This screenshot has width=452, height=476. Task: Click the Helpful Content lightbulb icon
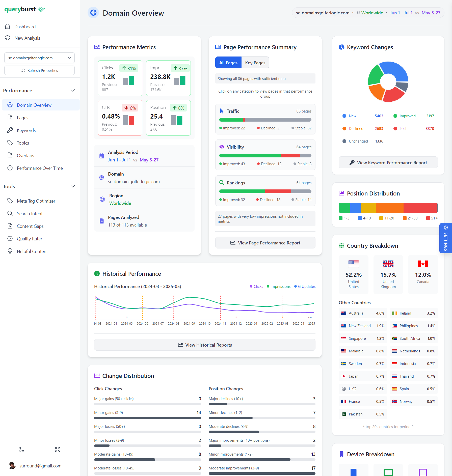pyautogui.click(x=10, y=251)
